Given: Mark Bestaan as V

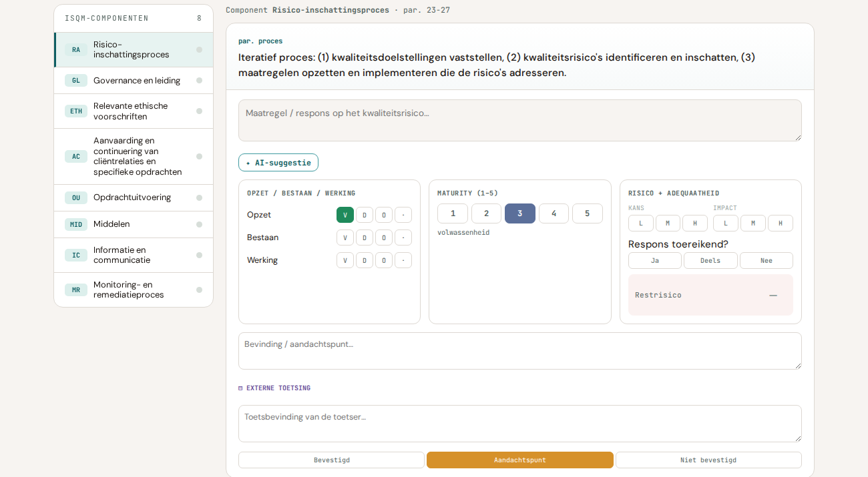Looking at the screenshot, I should pyautogui.click(x=345, y=237).
